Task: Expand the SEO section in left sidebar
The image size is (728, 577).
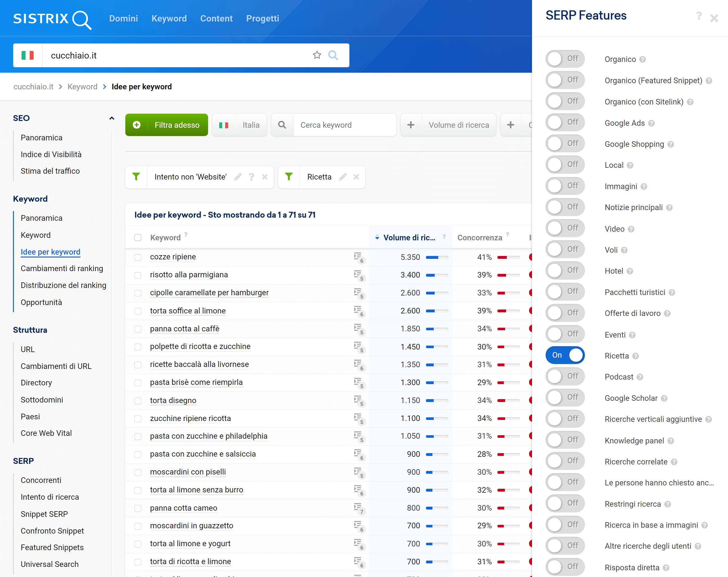Action: [113, 118]
